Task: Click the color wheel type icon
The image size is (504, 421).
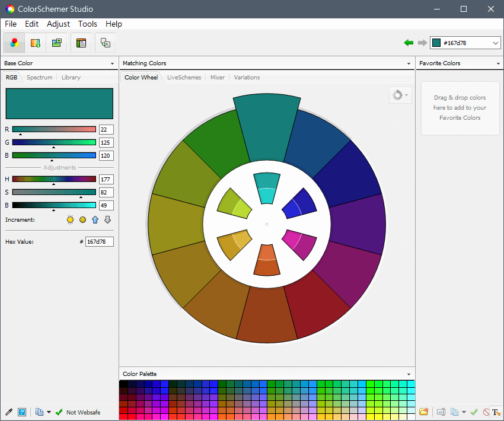Action: (x=398, y=95)
